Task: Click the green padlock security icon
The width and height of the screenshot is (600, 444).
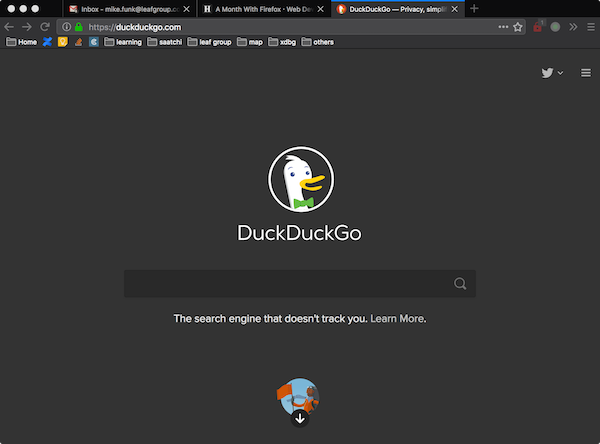Action: coord(79,27)
